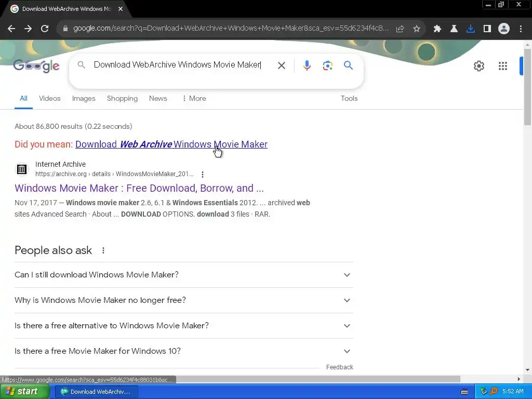
Task: Switch to the Videos tab
Action: pos(49,98)
